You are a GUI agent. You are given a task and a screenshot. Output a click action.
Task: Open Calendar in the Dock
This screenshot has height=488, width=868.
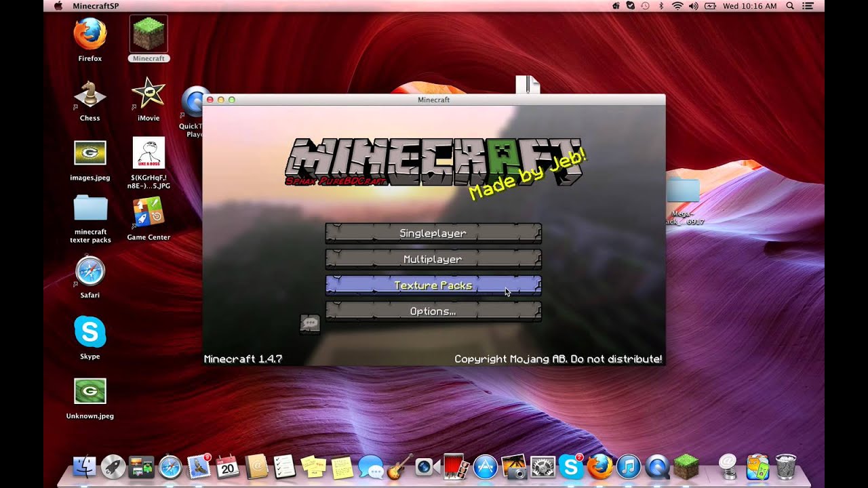228,466
